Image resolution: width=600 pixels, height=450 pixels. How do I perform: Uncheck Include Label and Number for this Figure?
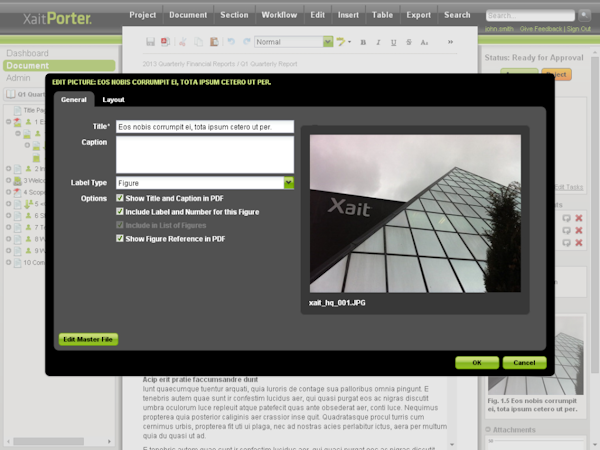(120, 211)
